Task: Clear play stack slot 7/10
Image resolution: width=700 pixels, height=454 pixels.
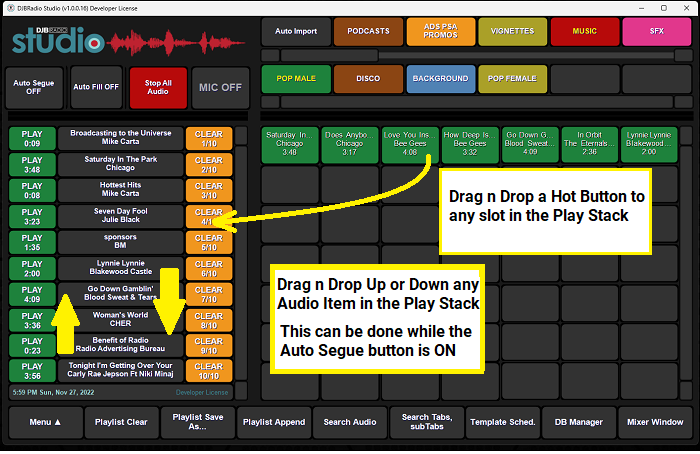Action: [x=209, y=295]
